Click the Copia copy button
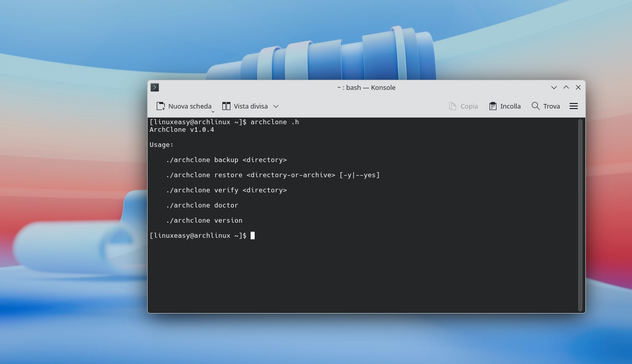The width and height of the screenshot is (632, 364). [463, 106]
